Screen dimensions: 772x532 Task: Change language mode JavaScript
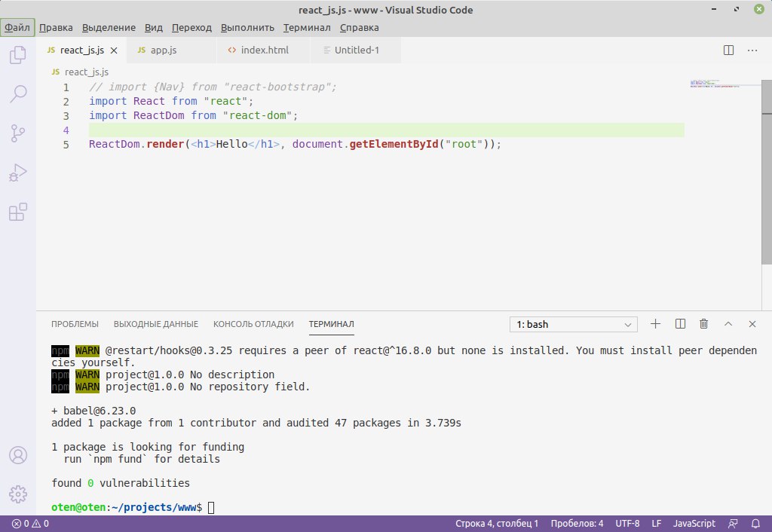pos(694,524)
